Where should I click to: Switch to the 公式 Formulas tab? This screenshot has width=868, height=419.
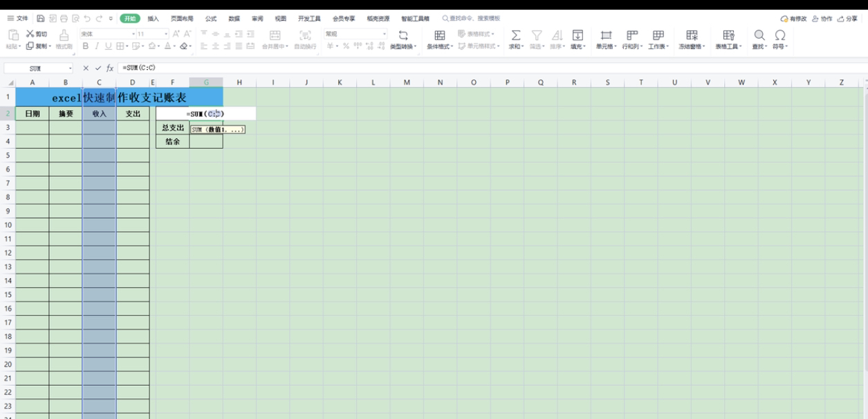pyautogui.click(x=211, y=19)
